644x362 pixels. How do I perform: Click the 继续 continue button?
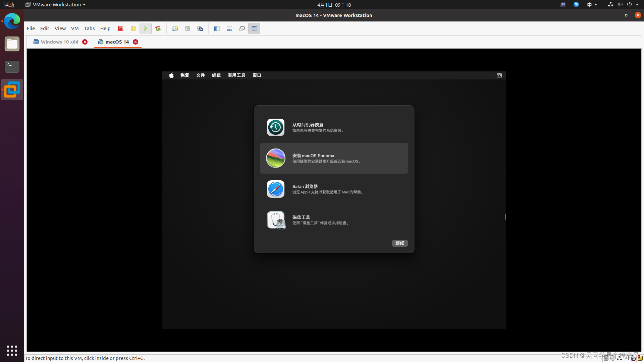point(400,243)
